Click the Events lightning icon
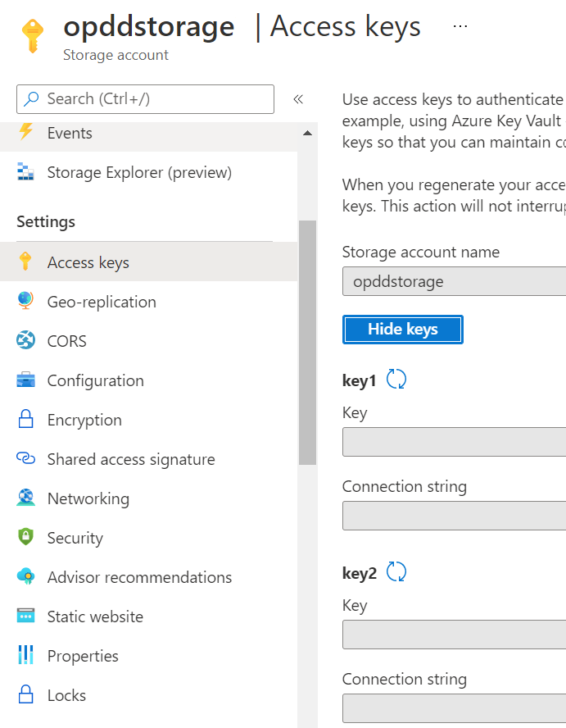 pyautogui.click(x=25, y=131)
